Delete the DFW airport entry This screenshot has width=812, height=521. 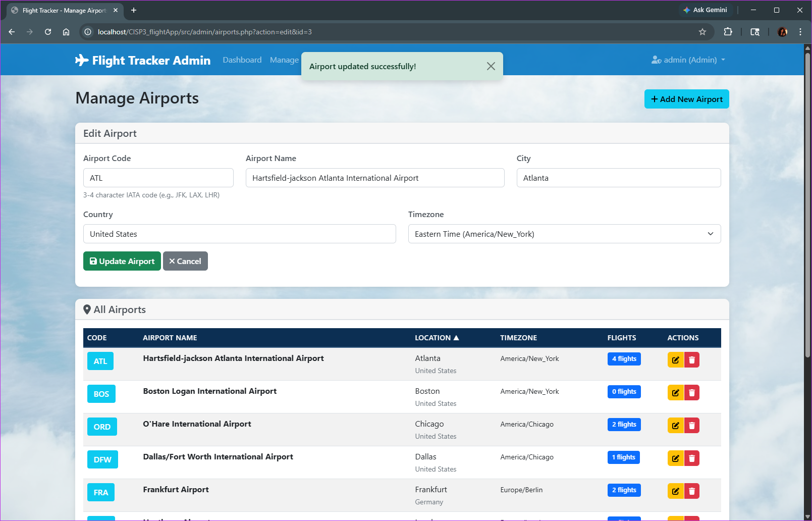(x=692, y=458)
